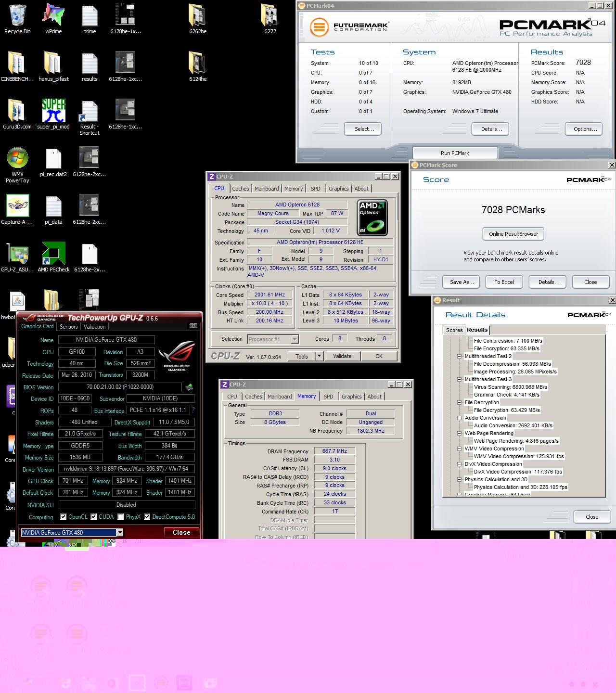Open the Graphics tab in top CPU-Z window
Image resolution: width=616 pixels, height=693 pixels.
(339, 189)
